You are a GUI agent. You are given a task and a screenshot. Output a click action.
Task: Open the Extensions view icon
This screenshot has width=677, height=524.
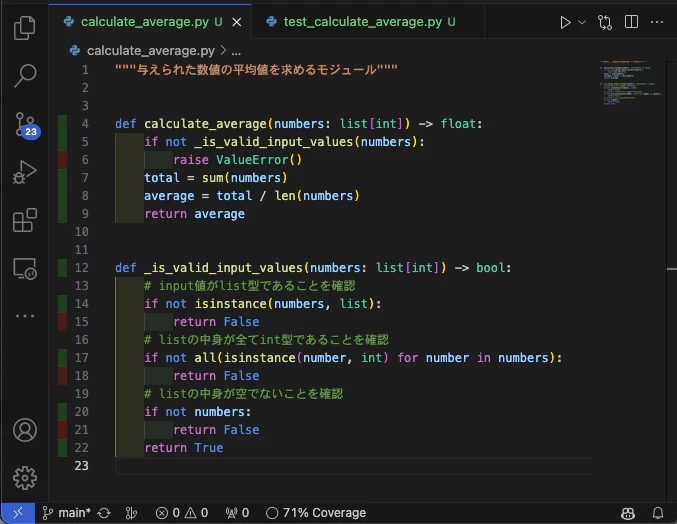click(x=25, y=220)
